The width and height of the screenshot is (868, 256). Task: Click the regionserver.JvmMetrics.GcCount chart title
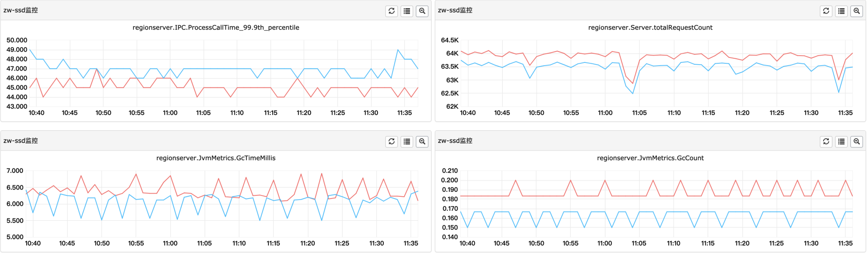(650, 158)
